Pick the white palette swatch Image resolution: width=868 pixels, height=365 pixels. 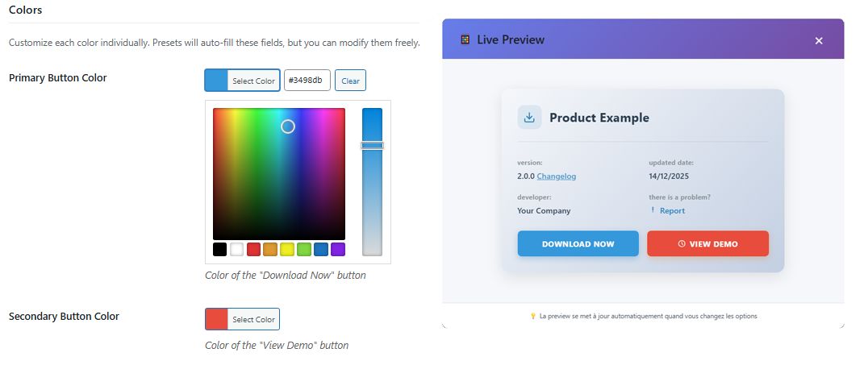coord(236,250)
